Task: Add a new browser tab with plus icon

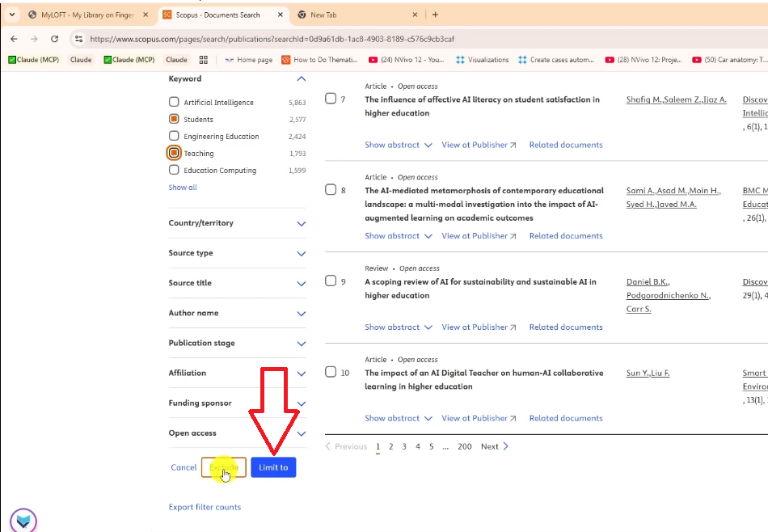Action: point(435,15)
